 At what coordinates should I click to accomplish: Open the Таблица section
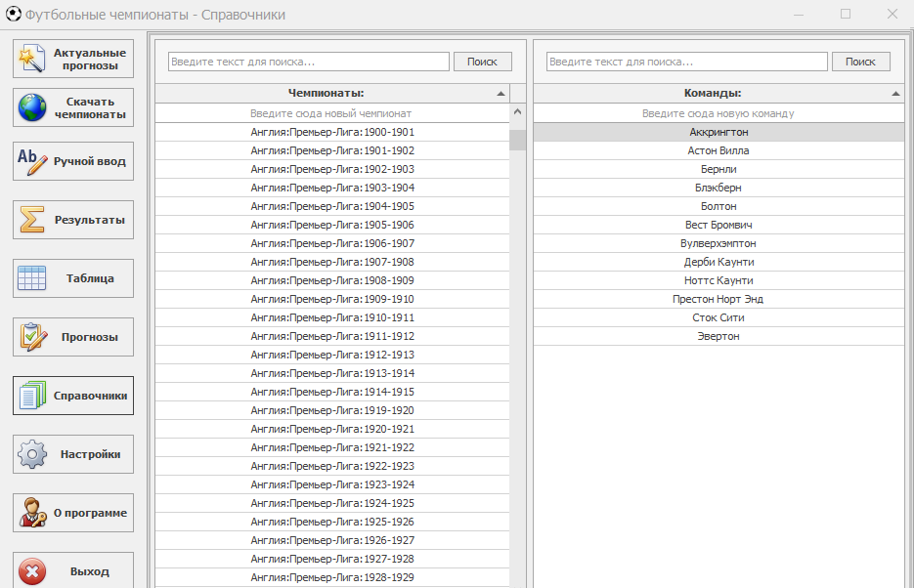[x=73, y=278]
